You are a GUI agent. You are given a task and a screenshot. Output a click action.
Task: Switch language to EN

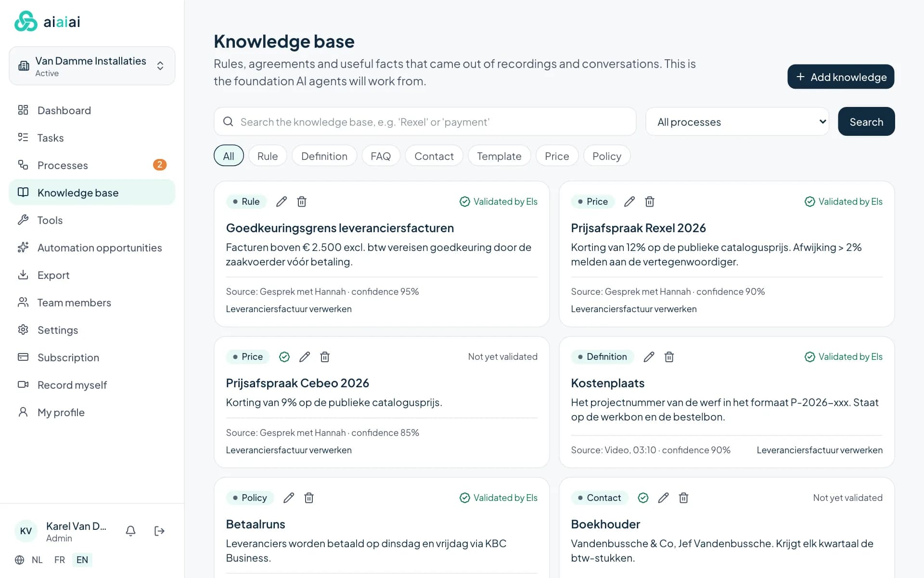[x=82, y=560]
